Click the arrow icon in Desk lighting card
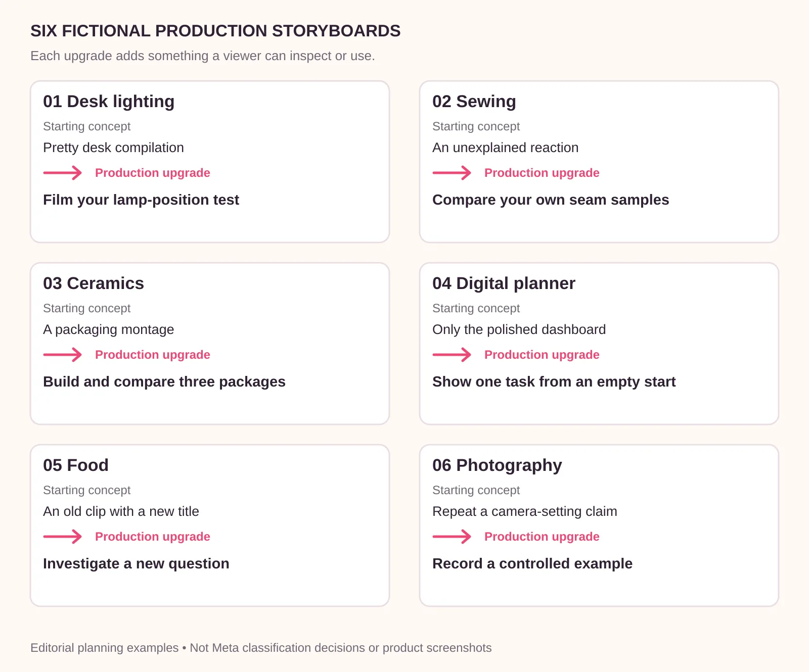This screenshot has width=809, height=672. tap(63, 173)
